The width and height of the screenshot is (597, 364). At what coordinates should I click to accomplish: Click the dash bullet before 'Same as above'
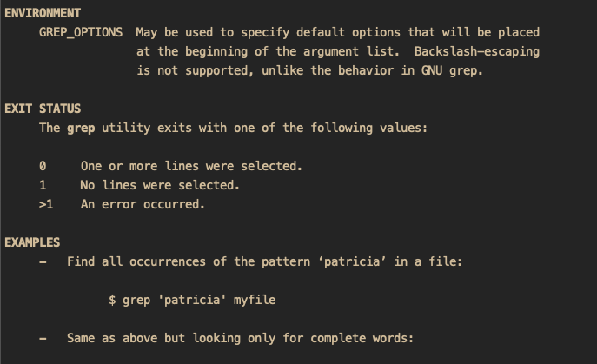coord(43,339)
